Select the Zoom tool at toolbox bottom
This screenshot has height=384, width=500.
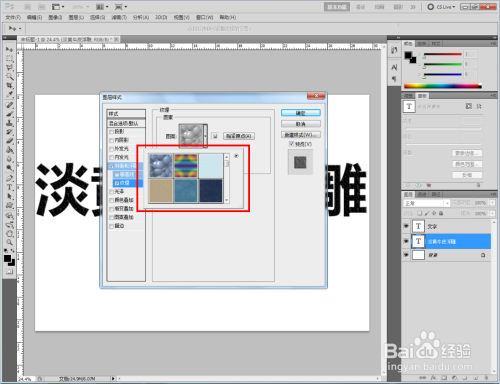pyautogui.click(x=9, y=242)
